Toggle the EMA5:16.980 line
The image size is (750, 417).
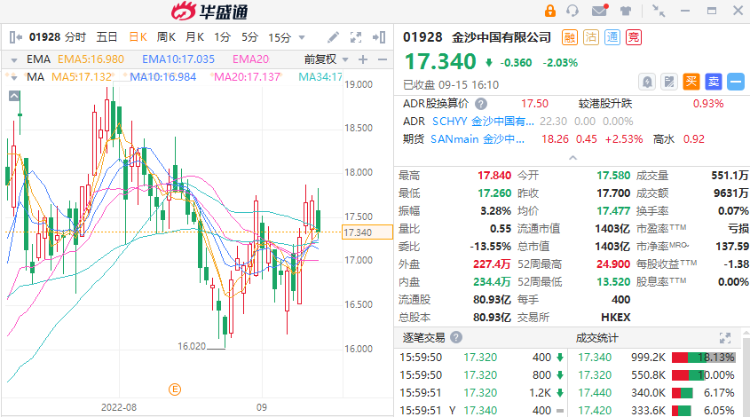pos(91,59)
